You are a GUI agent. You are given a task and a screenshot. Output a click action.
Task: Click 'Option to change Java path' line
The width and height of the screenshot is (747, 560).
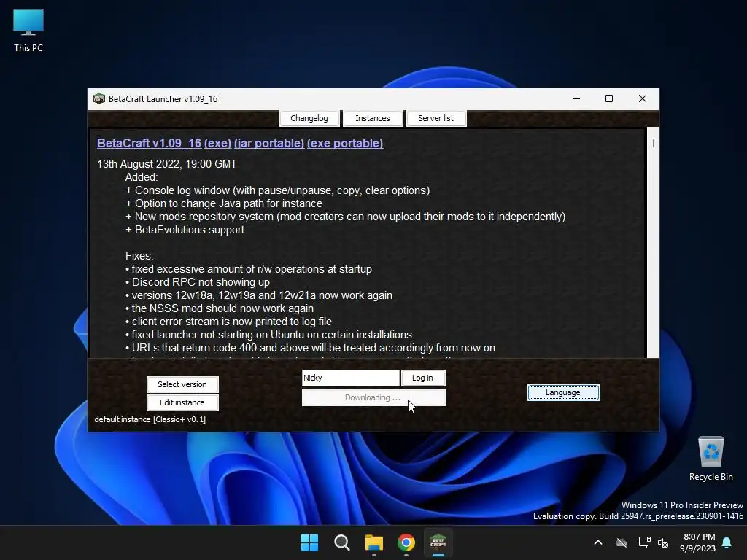coord(224,203)
